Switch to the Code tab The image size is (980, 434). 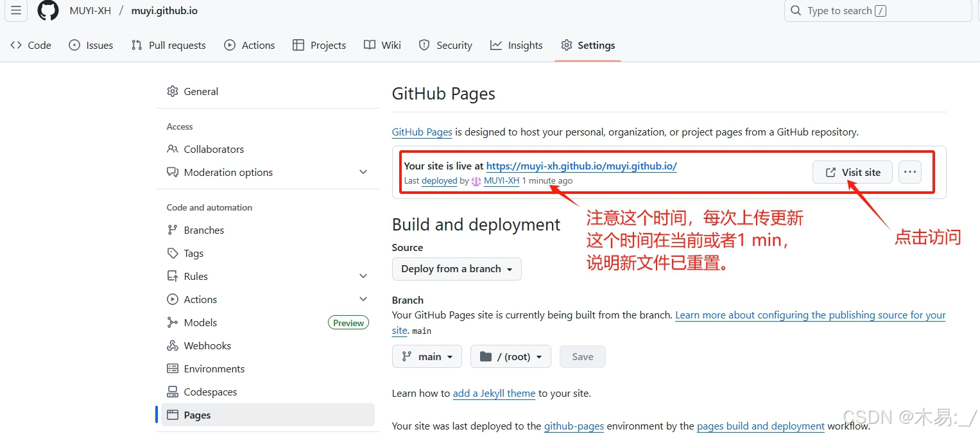point(31,45)
